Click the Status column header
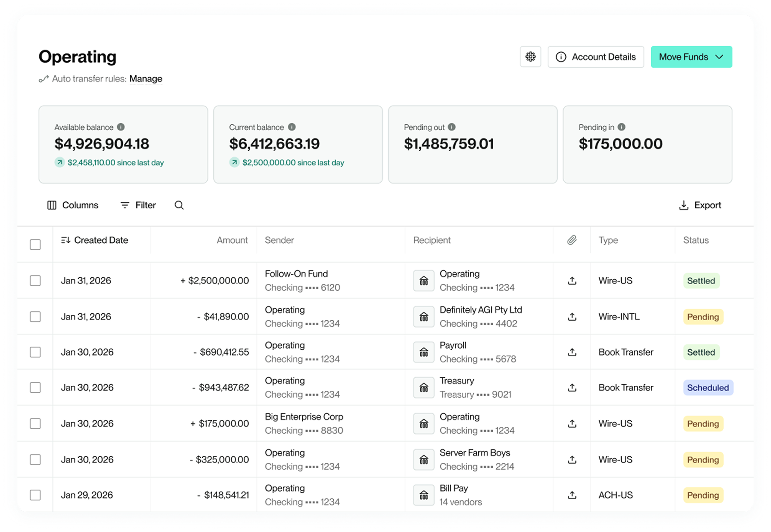 [696, 240]
